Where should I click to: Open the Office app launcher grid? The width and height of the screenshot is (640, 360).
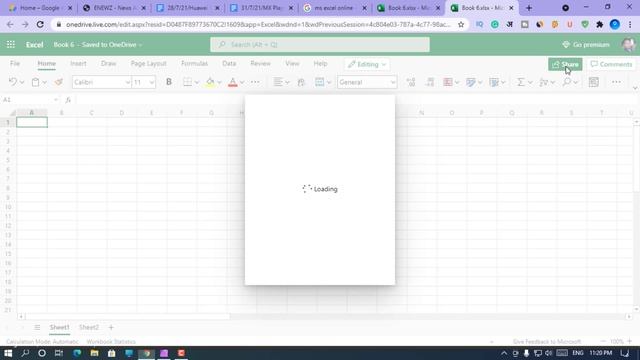pos(11,44)
